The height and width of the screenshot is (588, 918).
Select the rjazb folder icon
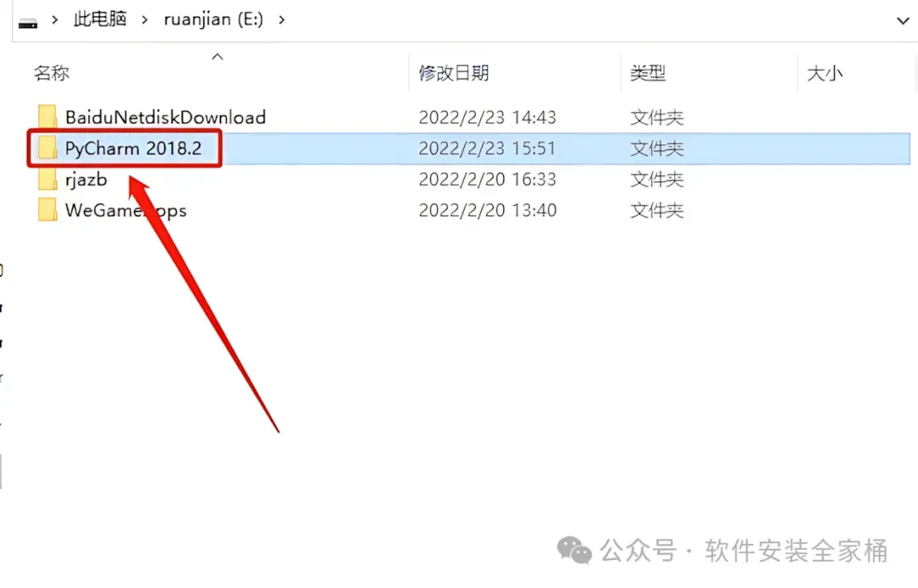point(47,178)
